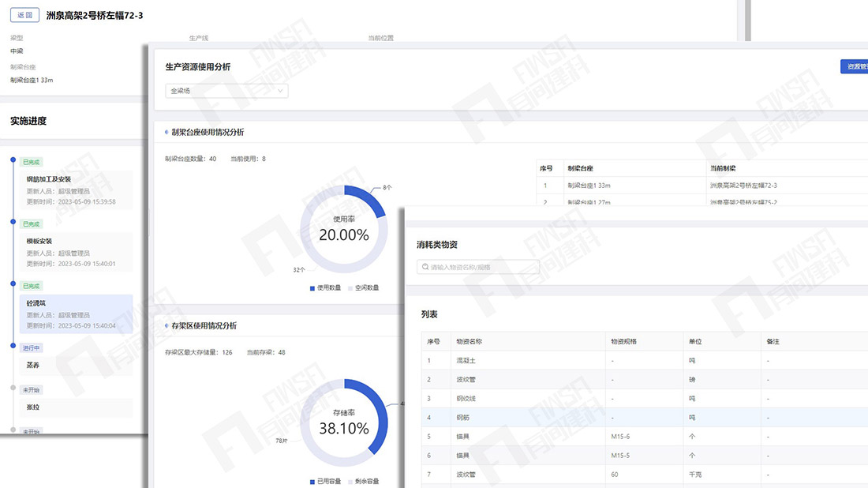
Task: Click the 存梁区最大存储量: 126 statistic
Action: click(x=198, y=352)
